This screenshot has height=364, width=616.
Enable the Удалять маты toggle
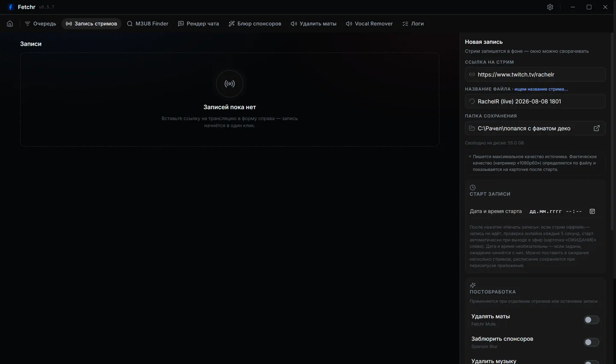[592, 320]
